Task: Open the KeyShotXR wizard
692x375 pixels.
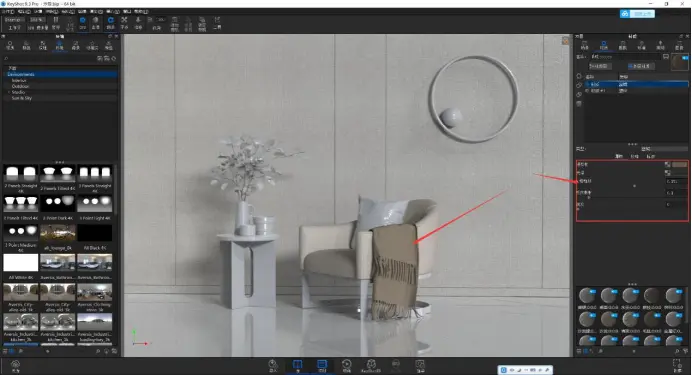Action: [x=371, y=366]
